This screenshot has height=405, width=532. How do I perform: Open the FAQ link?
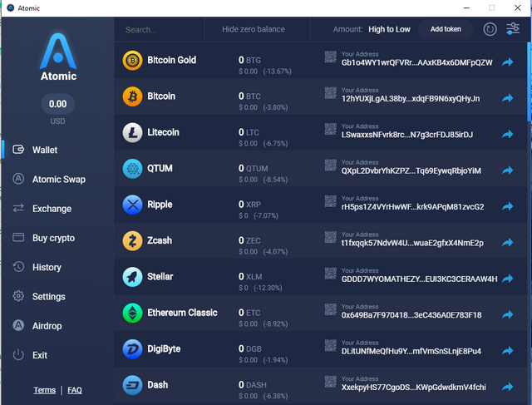pyautogui.click(x=75, y=390)
